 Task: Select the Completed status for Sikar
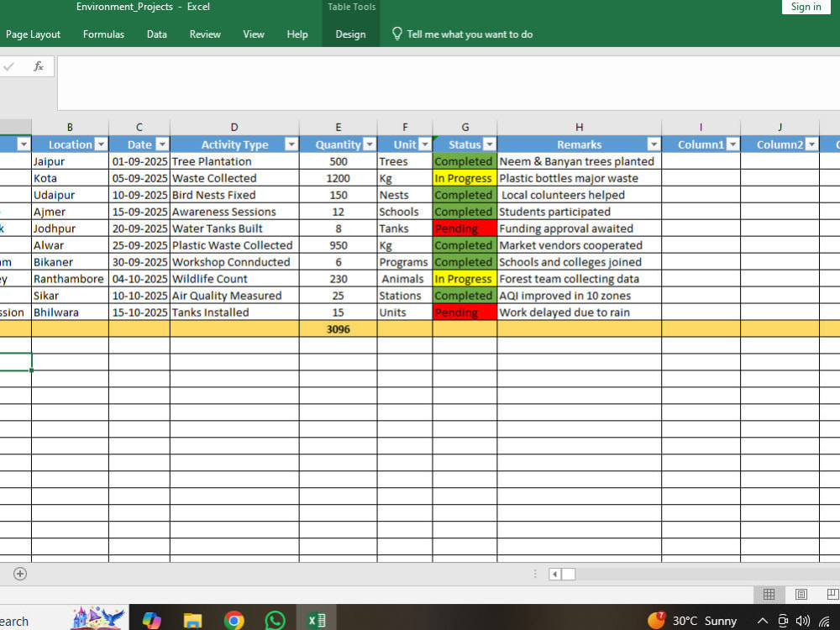465,295
